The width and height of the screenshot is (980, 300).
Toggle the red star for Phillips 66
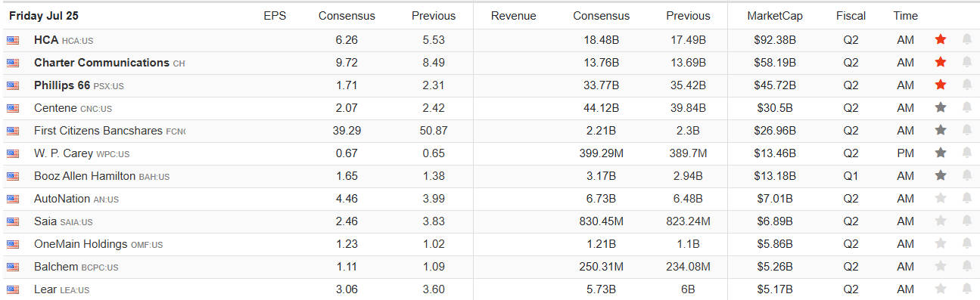coord(941,85)
